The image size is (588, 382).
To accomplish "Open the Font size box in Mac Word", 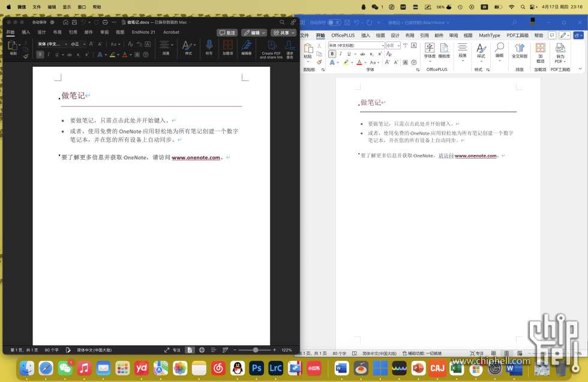I will point(78,44).
